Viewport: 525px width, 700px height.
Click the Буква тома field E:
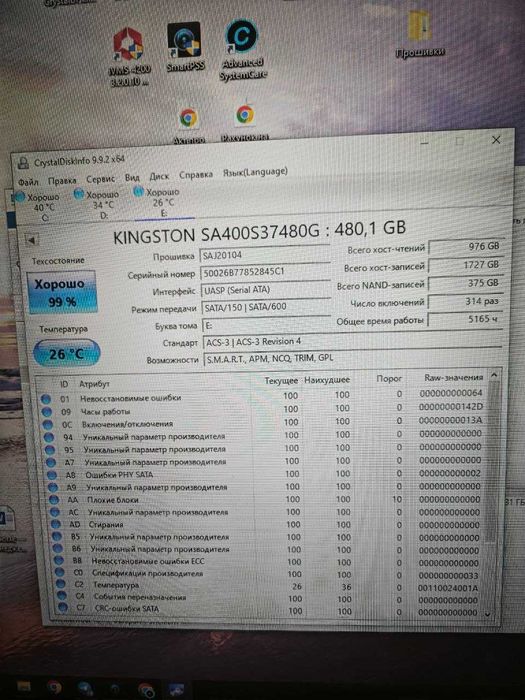(x=267, y=325)
